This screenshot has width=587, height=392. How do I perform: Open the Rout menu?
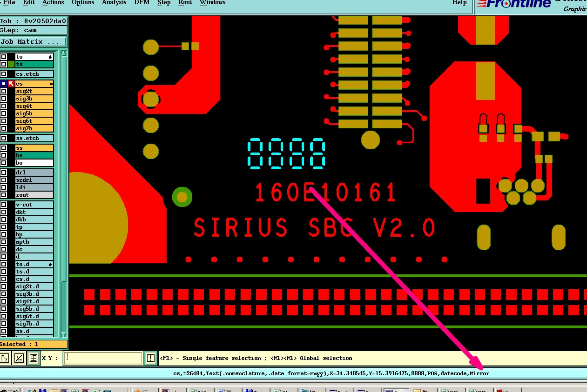[x=185, y=2]
